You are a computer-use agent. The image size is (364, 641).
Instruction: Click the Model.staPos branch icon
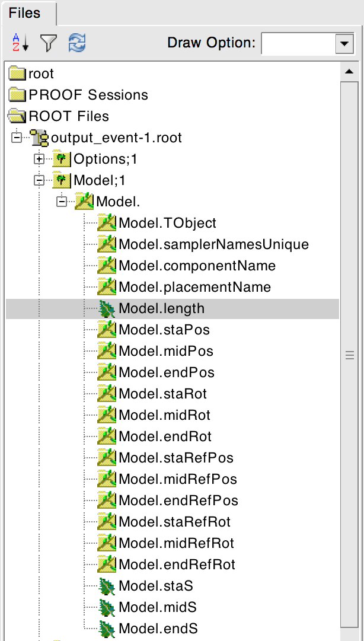coord(107,330)
